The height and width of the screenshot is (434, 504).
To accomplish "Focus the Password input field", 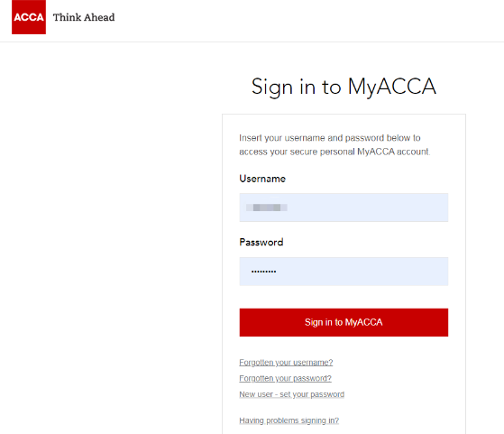I will [344, 272].
